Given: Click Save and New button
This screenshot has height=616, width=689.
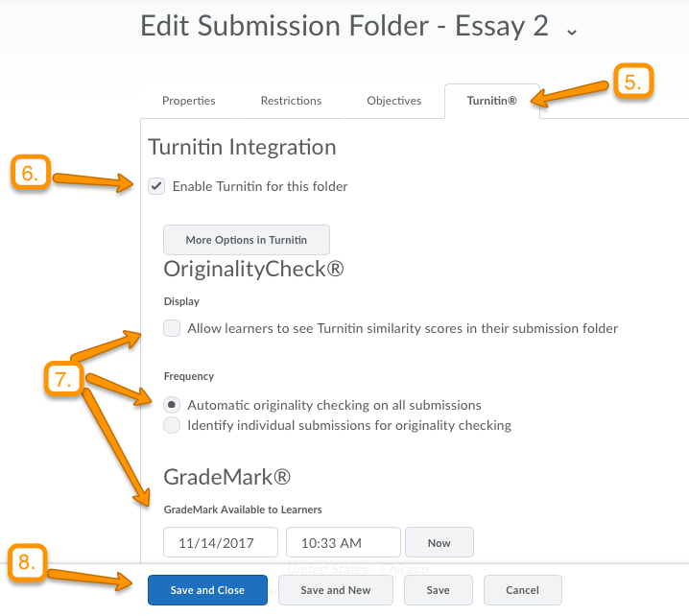Looking at the screenshot, I should [336, 590].
